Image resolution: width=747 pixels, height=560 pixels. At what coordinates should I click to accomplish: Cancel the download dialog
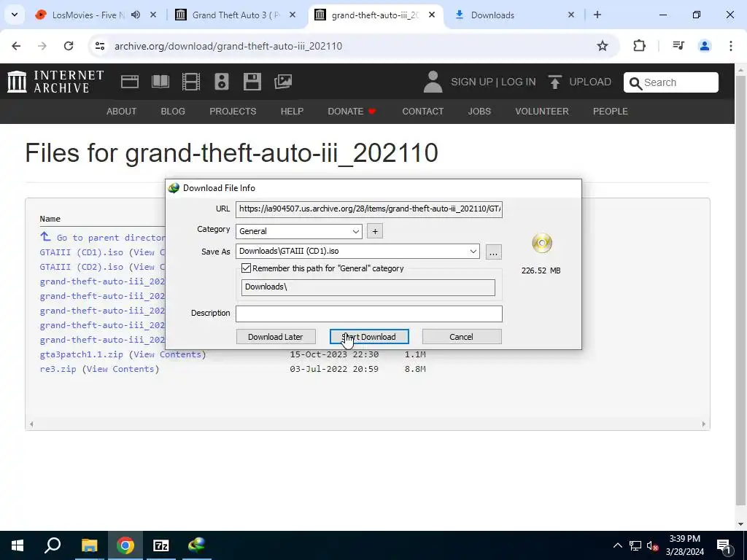click(x=461, y=337)
